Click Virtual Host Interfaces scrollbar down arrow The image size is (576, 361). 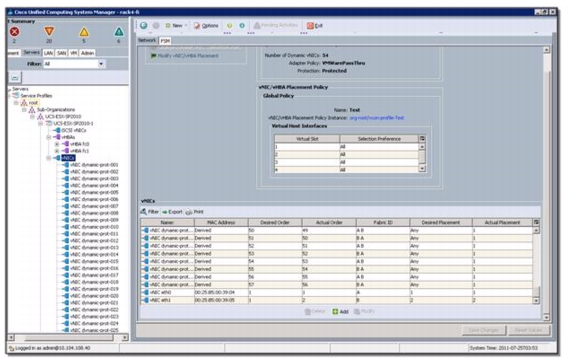422,169
